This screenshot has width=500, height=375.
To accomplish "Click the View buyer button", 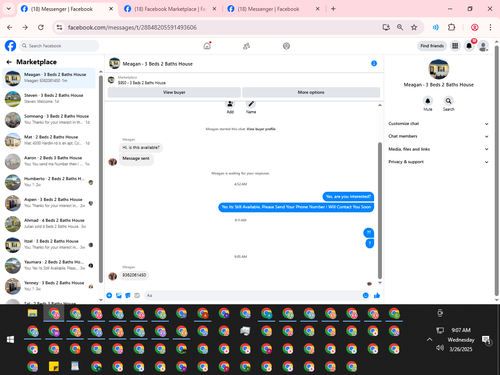I will [x=174, y=92].
